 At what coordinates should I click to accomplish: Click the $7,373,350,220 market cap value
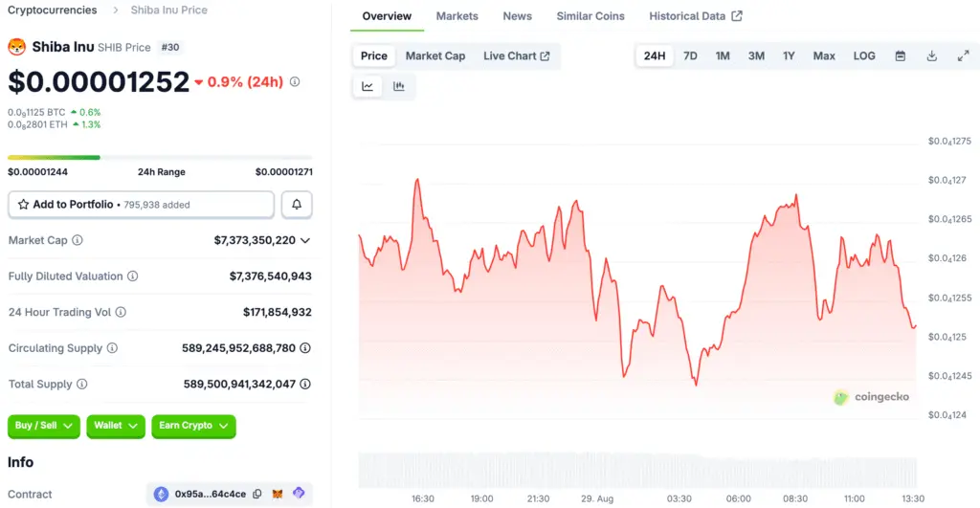click(x=255, y=240)
